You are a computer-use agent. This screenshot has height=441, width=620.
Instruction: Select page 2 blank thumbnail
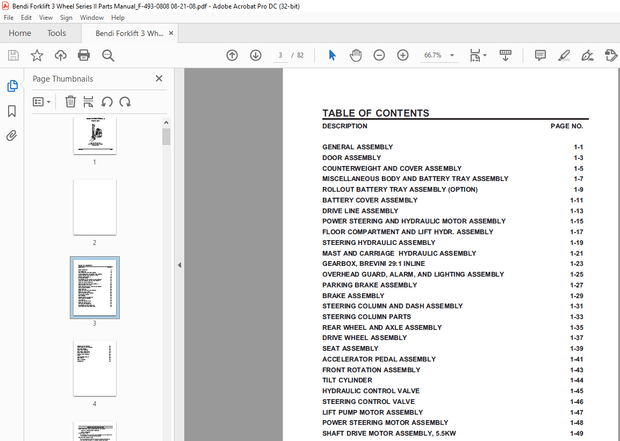[95, 207]
